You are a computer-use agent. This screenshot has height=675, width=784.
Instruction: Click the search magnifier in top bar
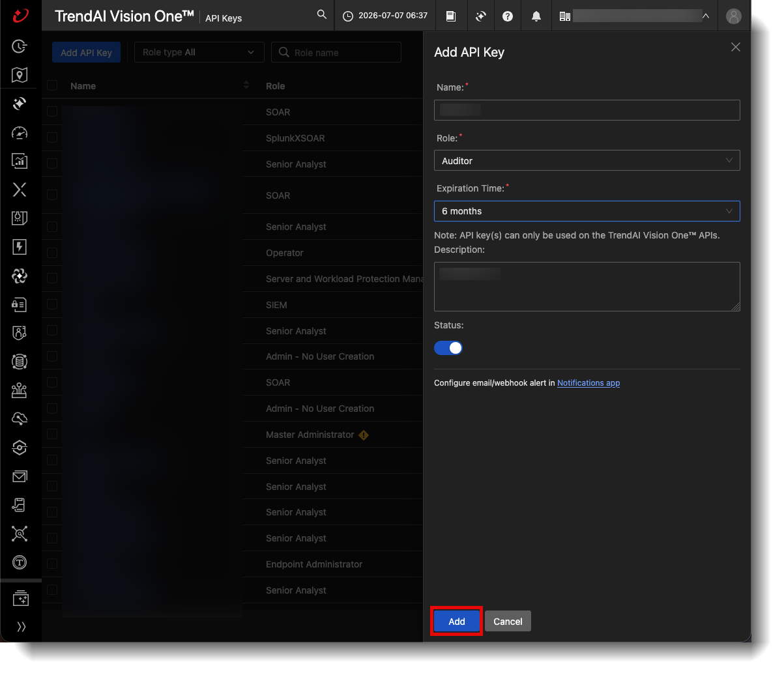321,14
